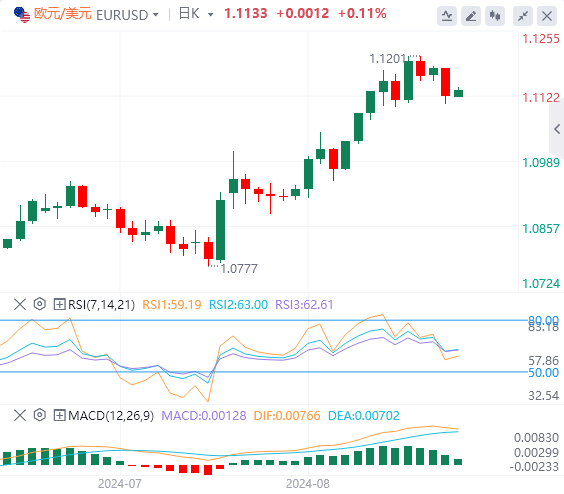Screen dimensions: 564x494
Task: Click the 欧元/美元 pair name
Action: coord(63,14)
